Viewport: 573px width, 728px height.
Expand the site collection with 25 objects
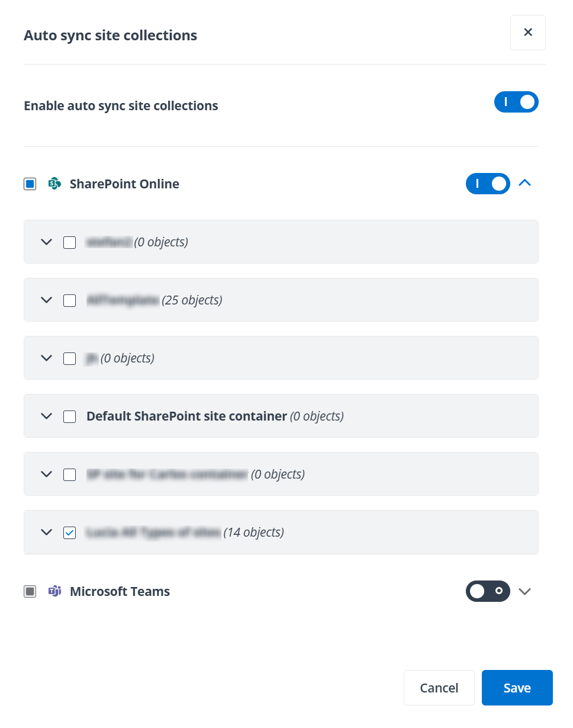click(x=47, y=300)
